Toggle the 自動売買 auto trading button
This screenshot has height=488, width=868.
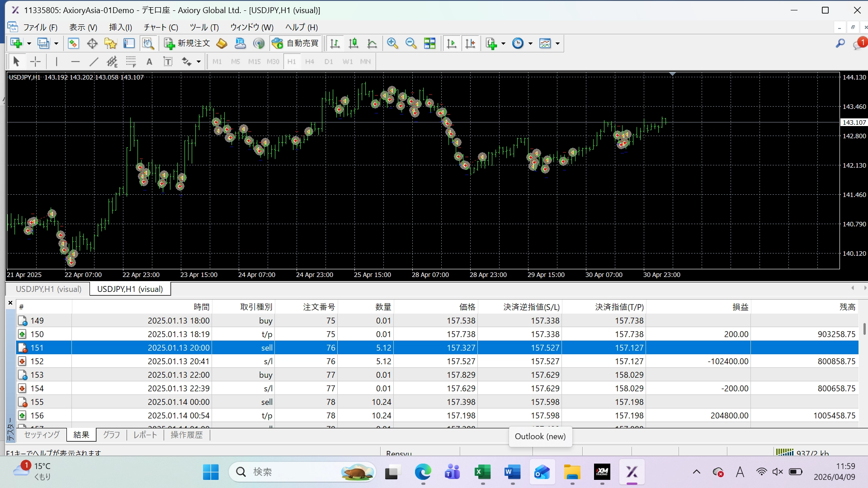click(296, 43)
